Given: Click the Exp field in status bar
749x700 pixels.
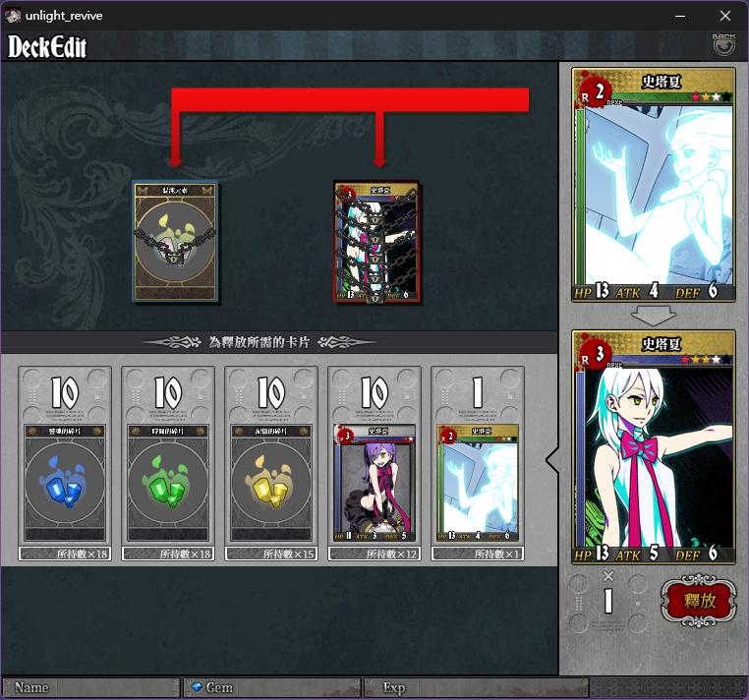Looking at the screenshot, I should pyautogui.click(x=476, y=687).
